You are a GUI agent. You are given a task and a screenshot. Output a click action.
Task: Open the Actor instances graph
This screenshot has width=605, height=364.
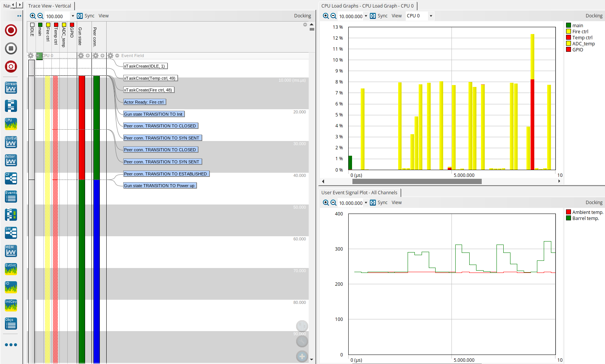tap(11, 160)
